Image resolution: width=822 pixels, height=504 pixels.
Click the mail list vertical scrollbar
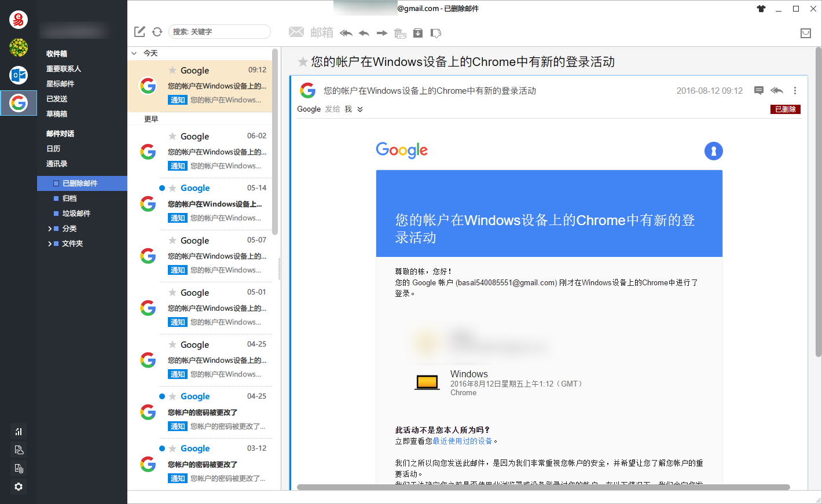click(275, 142)
